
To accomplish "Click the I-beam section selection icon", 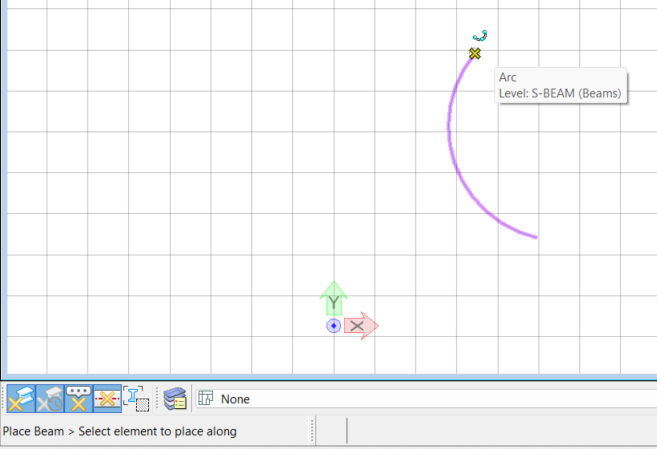I will 136,399.
